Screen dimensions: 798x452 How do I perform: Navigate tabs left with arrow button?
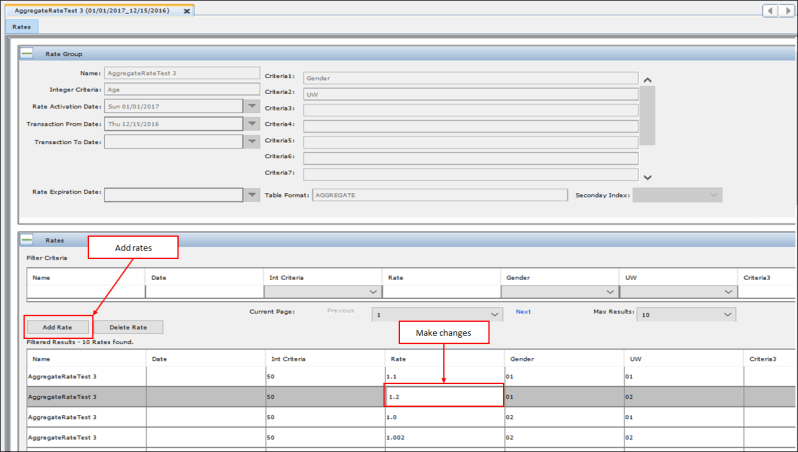click(770, 11)
